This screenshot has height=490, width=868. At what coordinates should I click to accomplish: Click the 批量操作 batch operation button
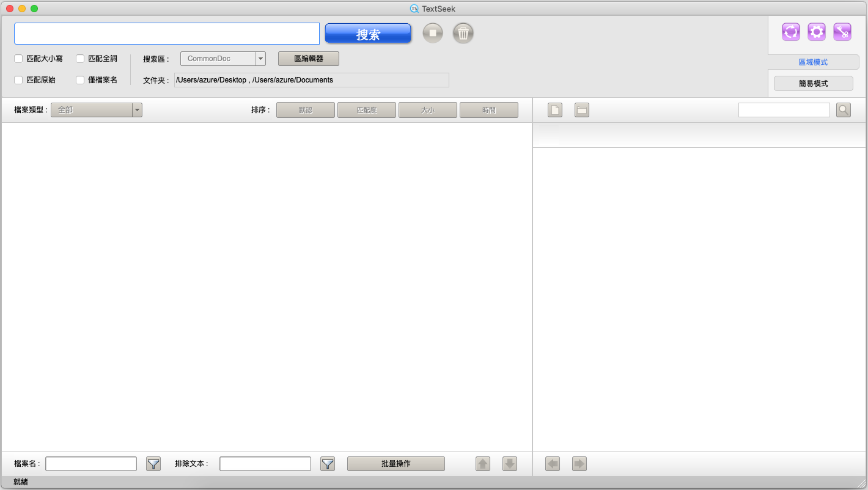[x=396, y=464]
